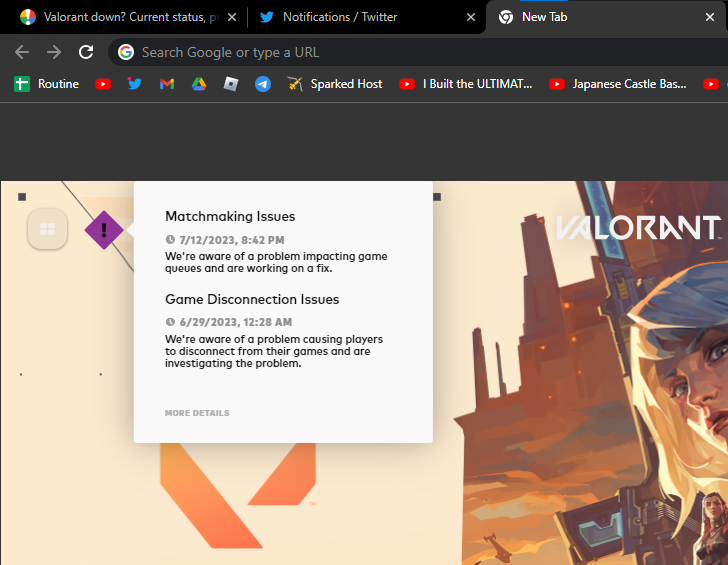Click the purple alert diamond icon
The image size is (728, 565).
point(104,230)
